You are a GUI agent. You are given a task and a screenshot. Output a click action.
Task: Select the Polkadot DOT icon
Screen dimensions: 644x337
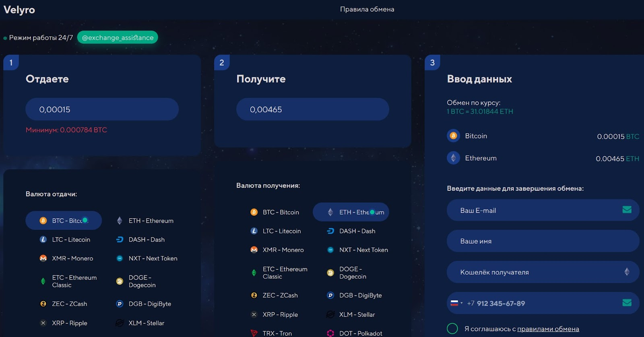tap(330, 333)
